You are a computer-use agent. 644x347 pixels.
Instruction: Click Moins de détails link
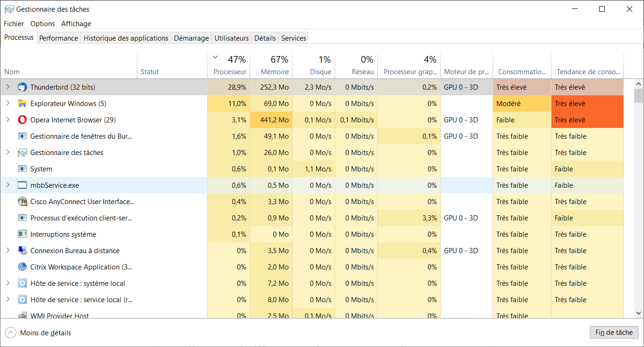pyautogui.click(x=45, y=333)
